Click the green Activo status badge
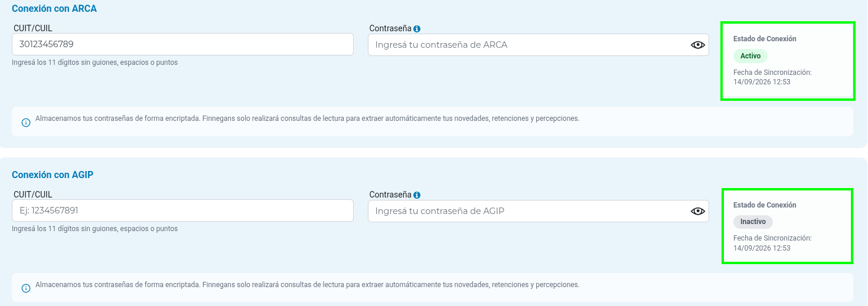The height and width of the screenshot is (306, 868). point(750,56)
